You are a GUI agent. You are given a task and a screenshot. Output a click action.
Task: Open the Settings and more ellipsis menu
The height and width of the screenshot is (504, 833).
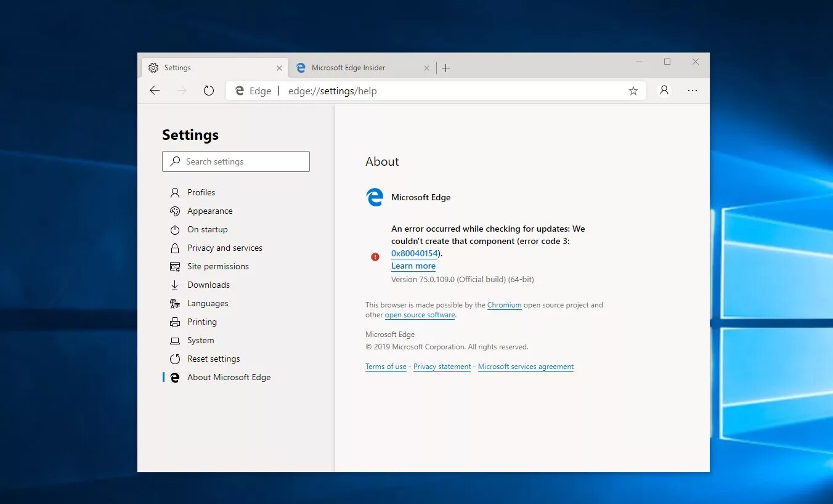coord(693,91)
